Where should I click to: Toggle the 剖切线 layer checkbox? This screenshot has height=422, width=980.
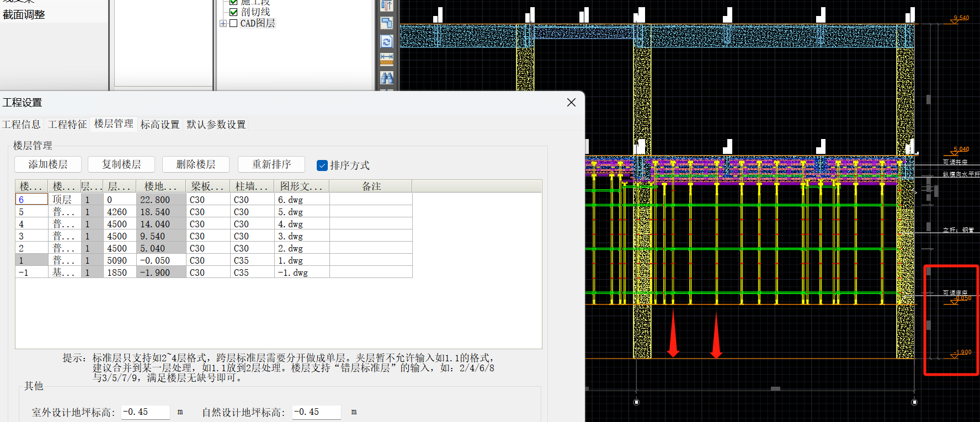tap(233, 12)
